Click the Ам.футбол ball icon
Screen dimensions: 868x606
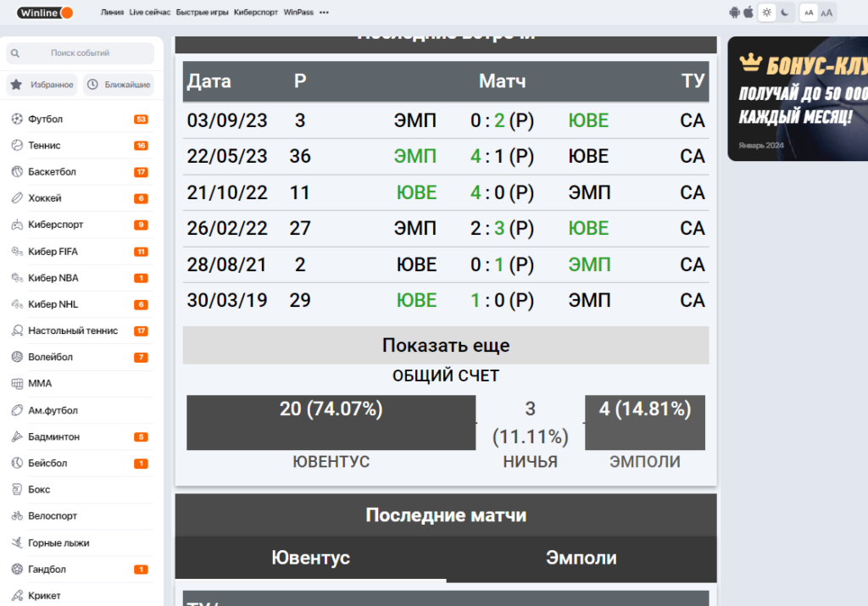17,410
